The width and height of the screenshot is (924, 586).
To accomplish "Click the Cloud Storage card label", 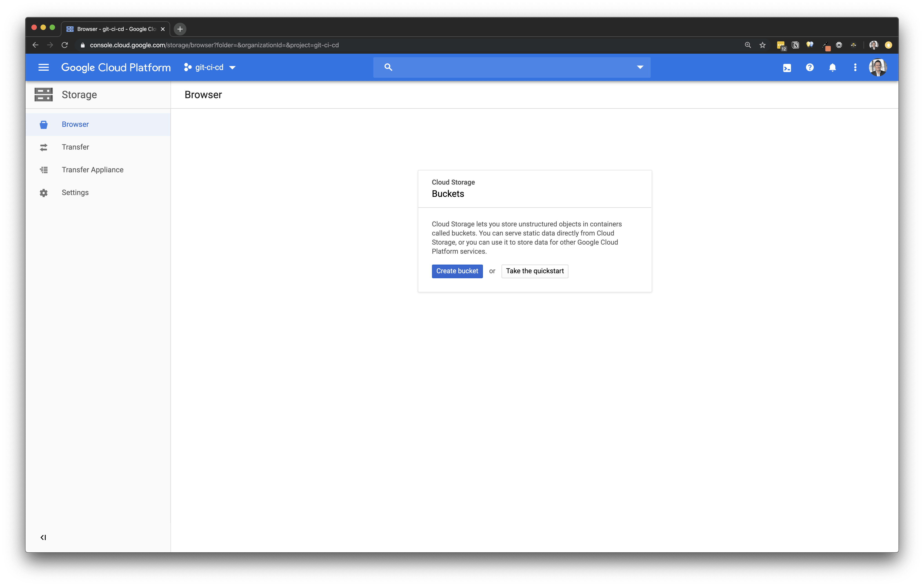I will point(453,182).
